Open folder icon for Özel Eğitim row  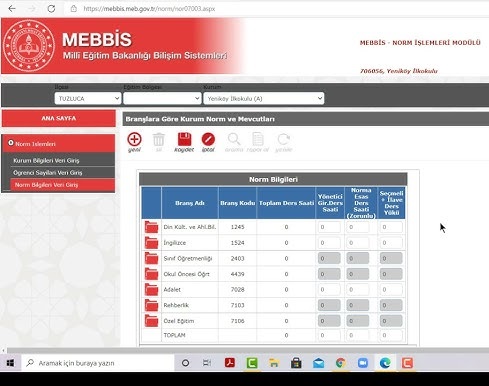click(x=151, y=321)
